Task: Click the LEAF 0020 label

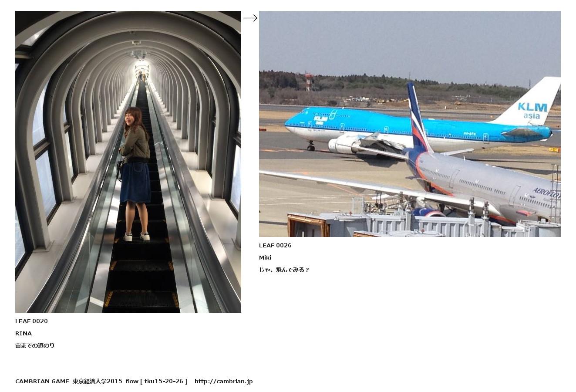Action: point(31,321)
